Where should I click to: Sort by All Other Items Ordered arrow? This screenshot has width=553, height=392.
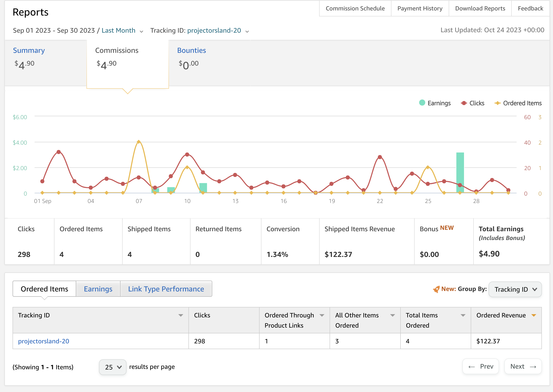(x=393, y=315)
